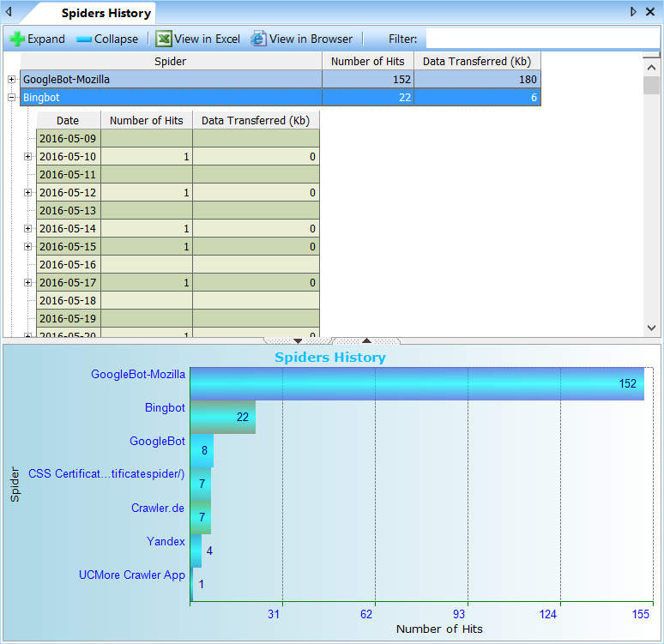Click the blue minus Collapse icon

(x=84, y=39)
